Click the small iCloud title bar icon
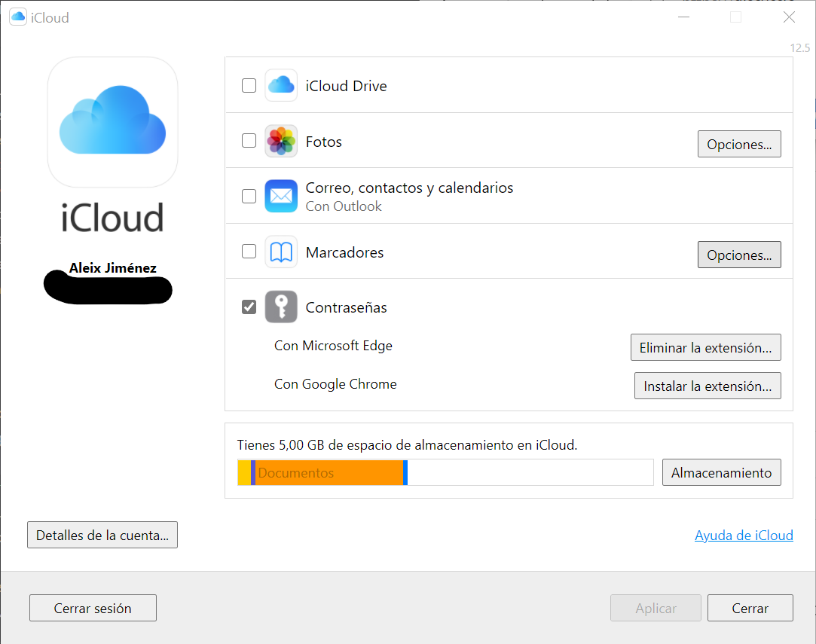Screen dimensions: 816x644 (18, 17)
